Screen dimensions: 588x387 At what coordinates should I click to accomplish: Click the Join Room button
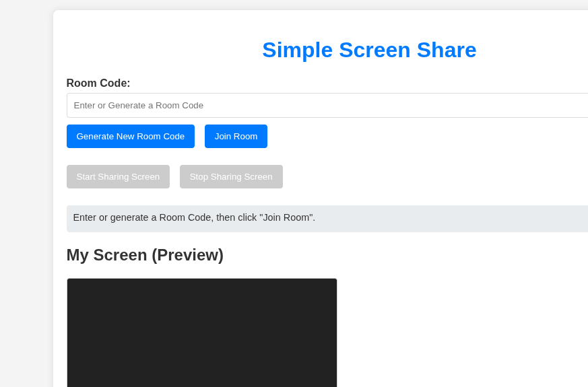click(236, 137)
